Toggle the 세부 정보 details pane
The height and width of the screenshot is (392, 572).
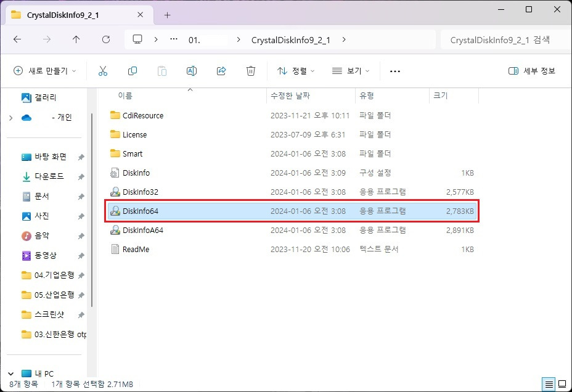pos(531,70)
